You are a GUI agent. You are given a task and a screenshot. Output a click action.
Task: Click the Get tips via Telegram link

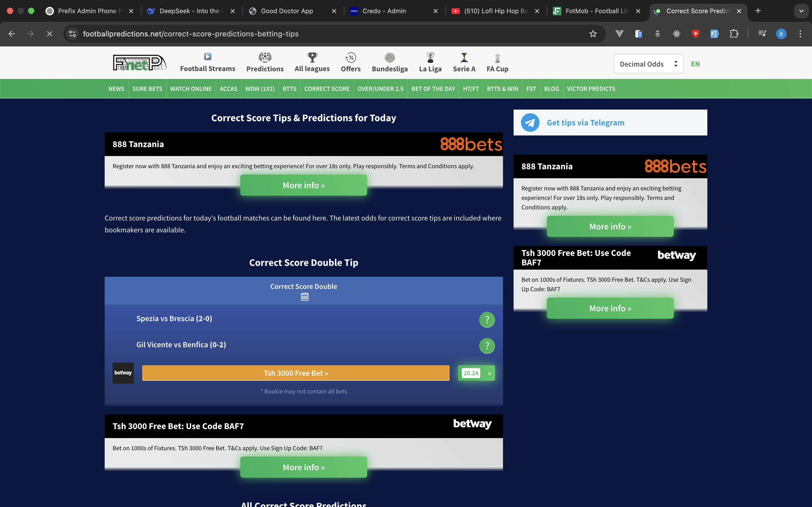(585, 123)
